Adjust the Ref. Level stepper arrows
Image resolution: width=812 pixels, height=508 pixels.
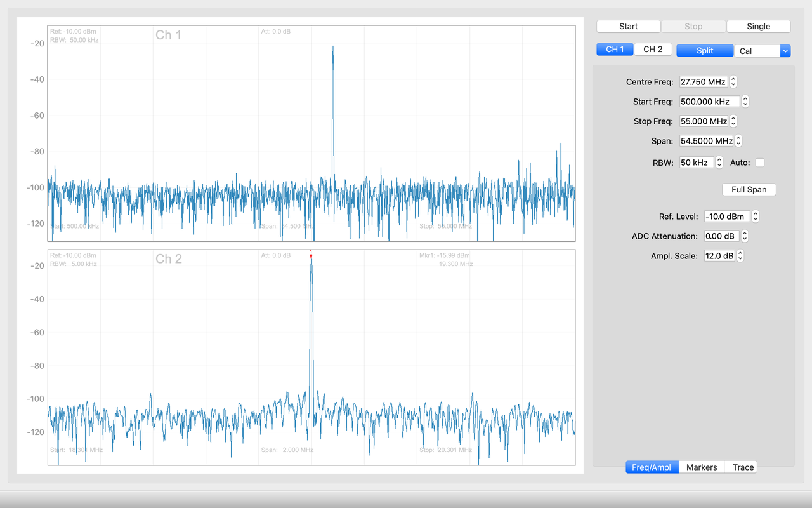pos(756,217)
